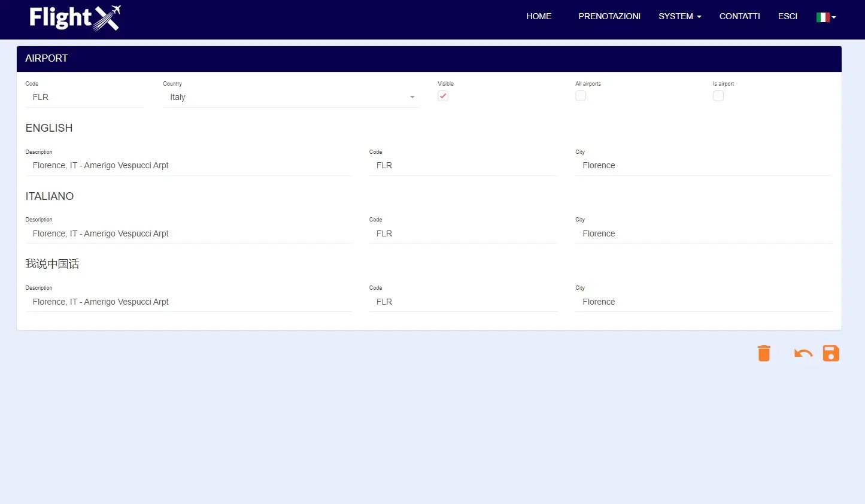Click the Italian flag language icon
This screenshot has height=504, width=865.
pos(822,17)
